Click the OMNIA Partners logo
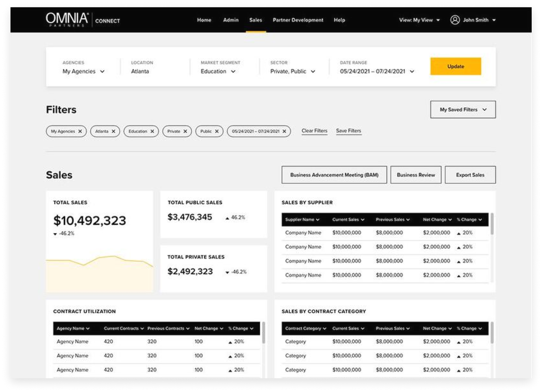This screenshot has height=392, width=542. click(x=67, y=20)
